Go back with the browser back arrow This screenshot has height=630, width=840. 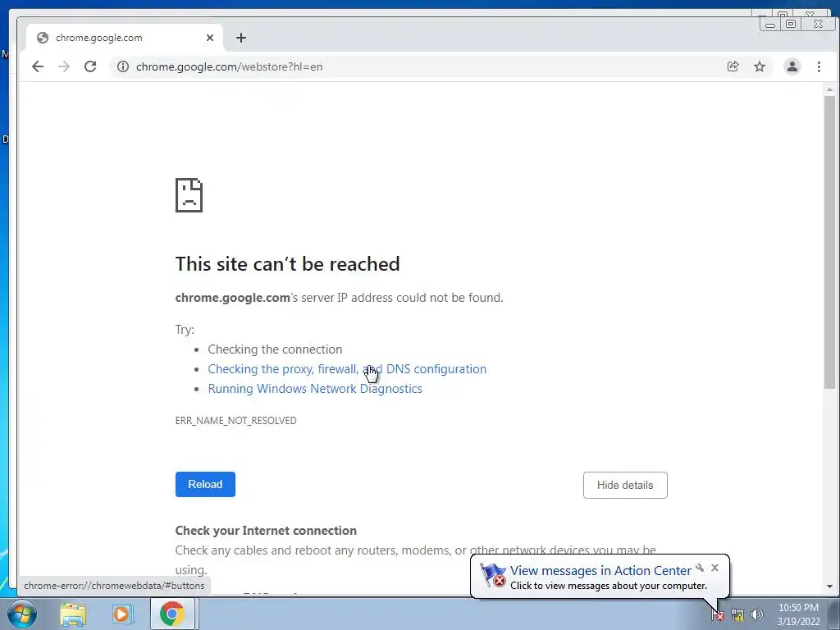38,66
